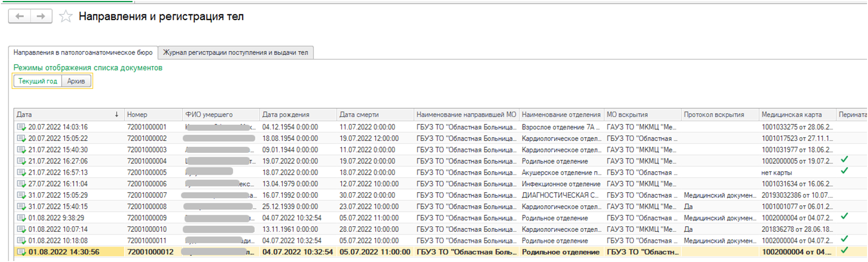Select row with number 72001000007
The width and height of the screenshot is (868, 262).
pyautogui.click(x=147, y=195)
